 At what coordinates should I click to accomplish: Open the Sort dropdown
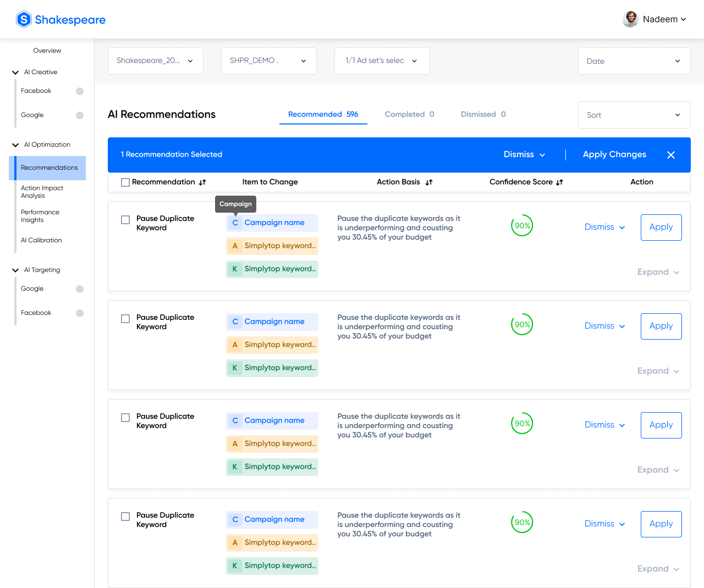(x=634, y=115)
